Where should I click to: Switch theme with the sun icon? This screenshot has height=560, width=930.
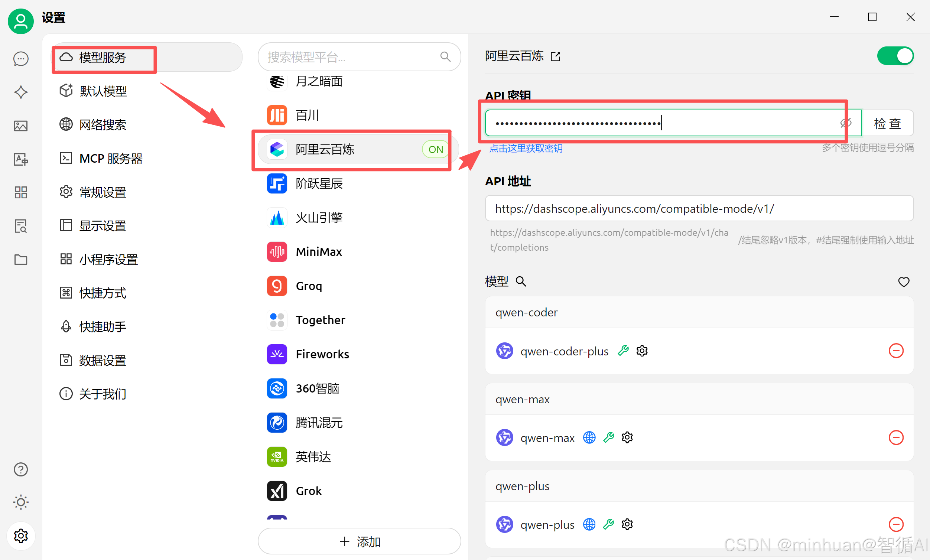21,502
